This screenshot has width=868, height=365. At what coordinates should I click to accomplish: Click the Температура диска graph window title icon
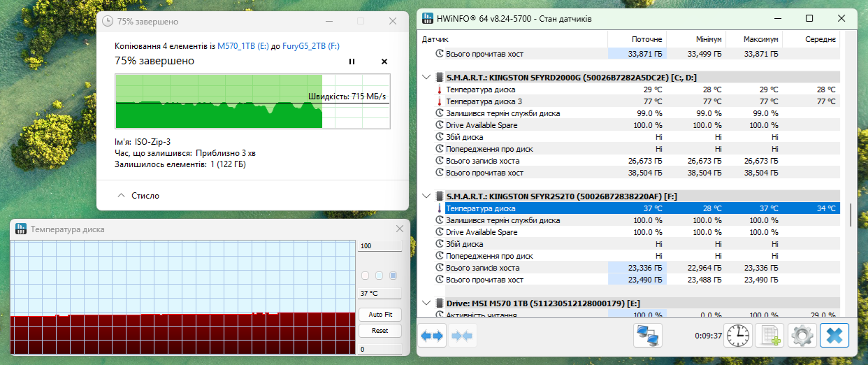(x=20, y=229)
